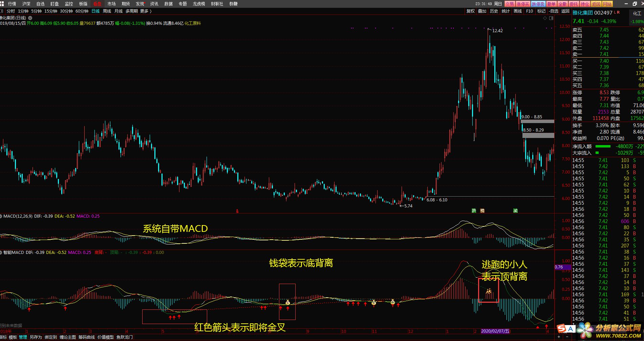The height and width of the screenshot is (341, 644).
Task: Switch to 价值模型 indicator
Action: pos(106,337)
